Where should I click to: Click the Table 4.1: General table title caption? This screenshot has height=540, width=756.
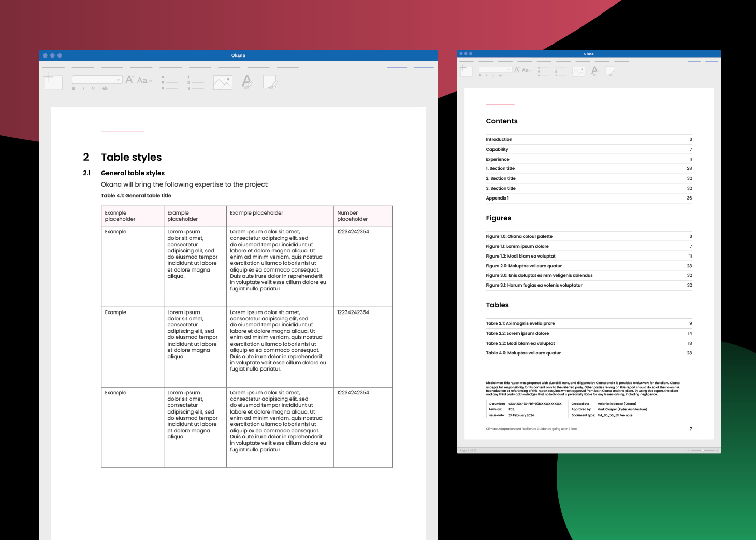pyautogui.click(x=136, y=196)
